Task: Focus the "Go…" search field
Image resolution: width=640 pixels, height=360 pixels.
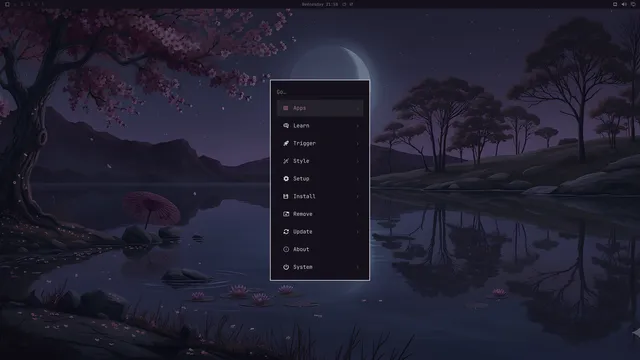Action: coord(320,92)
